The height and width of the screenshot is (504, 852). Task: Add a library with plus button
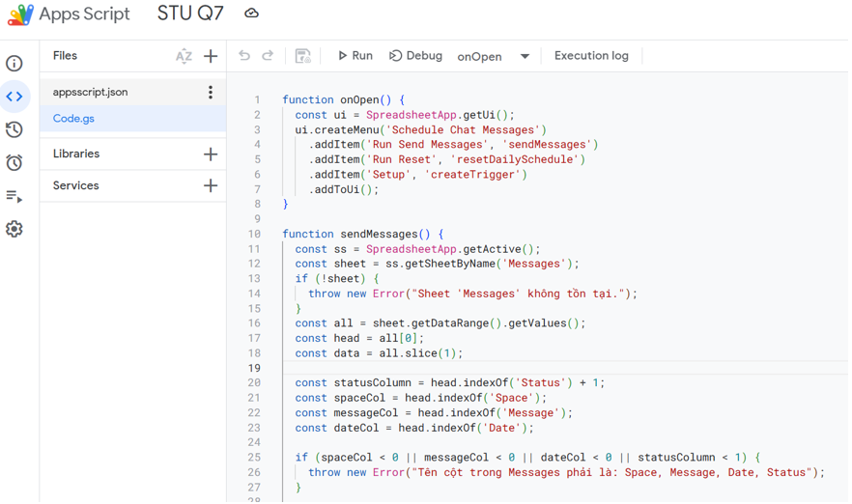click(x=211, y=154)
